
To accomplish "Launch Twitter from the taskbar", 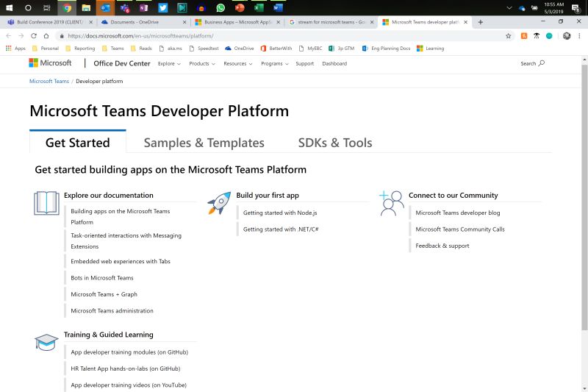I will tap(162, 7).
